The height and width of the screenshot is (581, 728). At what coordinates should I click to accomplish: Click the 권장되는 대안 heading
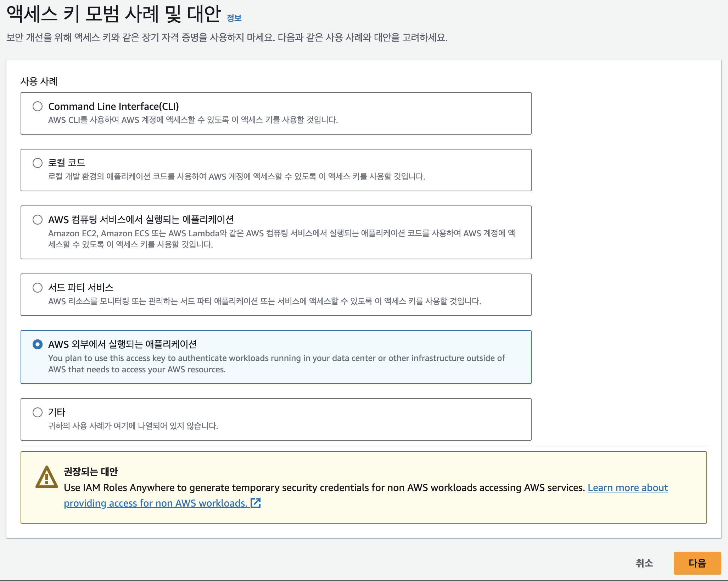[x=91, y=472]
